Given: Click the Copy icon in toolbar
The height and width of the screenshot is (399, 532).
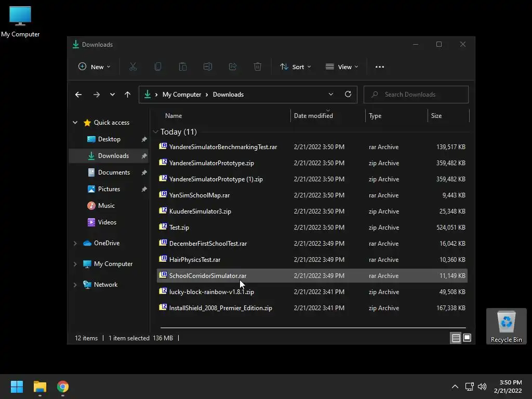Looking at the screenshot, I should (158, 67).
